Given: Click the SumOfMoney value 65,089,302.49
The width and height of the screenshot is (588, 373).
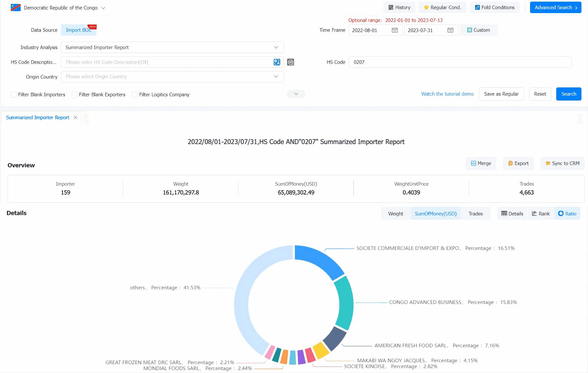Looking at the screenshot, I should pyautogui.click(x=296, y=193).
